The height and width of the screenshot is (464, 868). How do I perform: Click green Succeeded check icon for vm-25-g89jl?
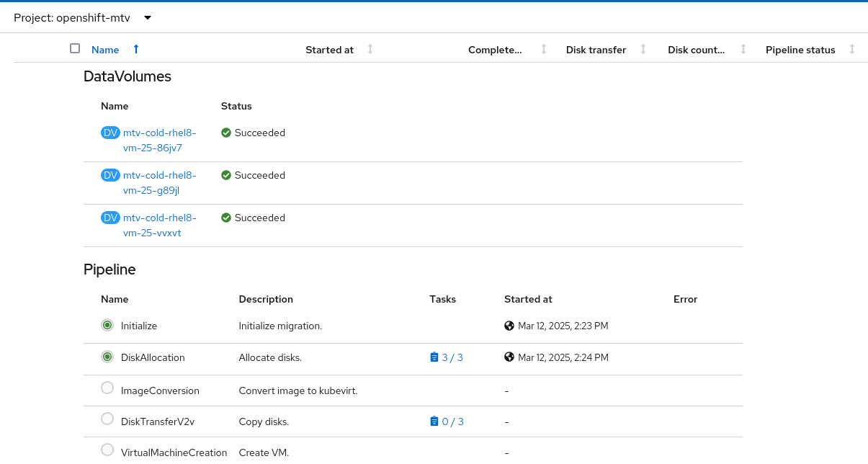click(x=226, y=175)
